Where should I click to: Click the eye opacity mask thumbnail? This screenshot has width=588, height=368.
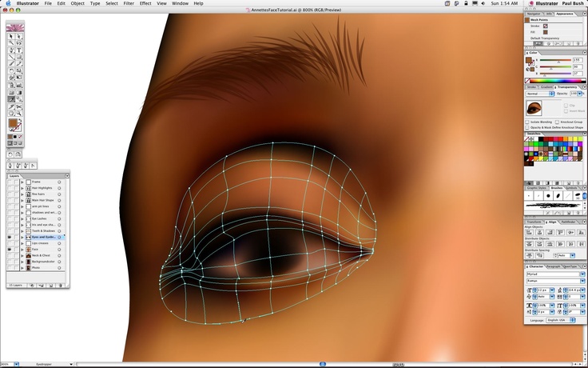click(534, 108)
